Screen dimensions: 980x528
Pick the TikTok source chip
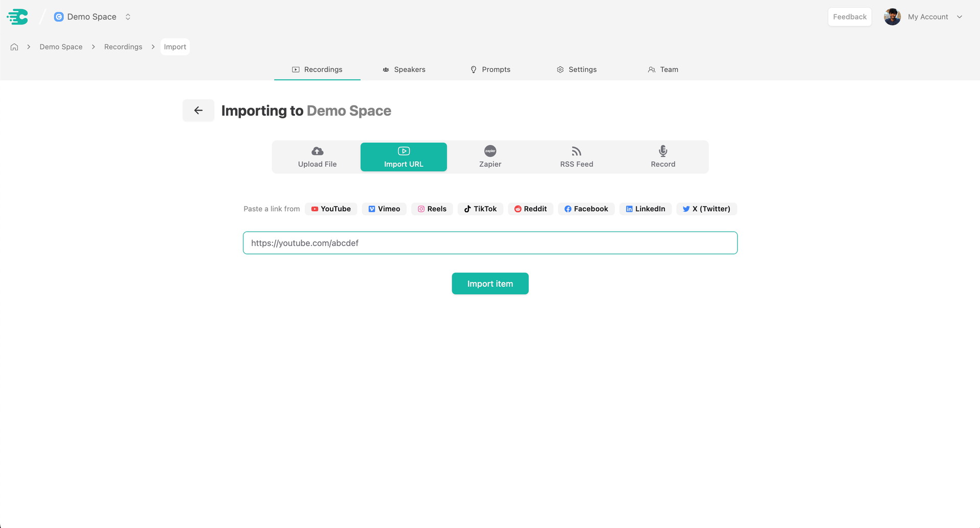pos(480,209)
